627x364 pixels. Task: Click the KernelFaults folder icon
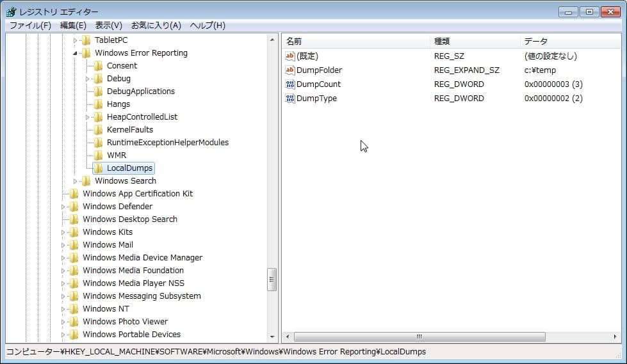tap(98, 130)
